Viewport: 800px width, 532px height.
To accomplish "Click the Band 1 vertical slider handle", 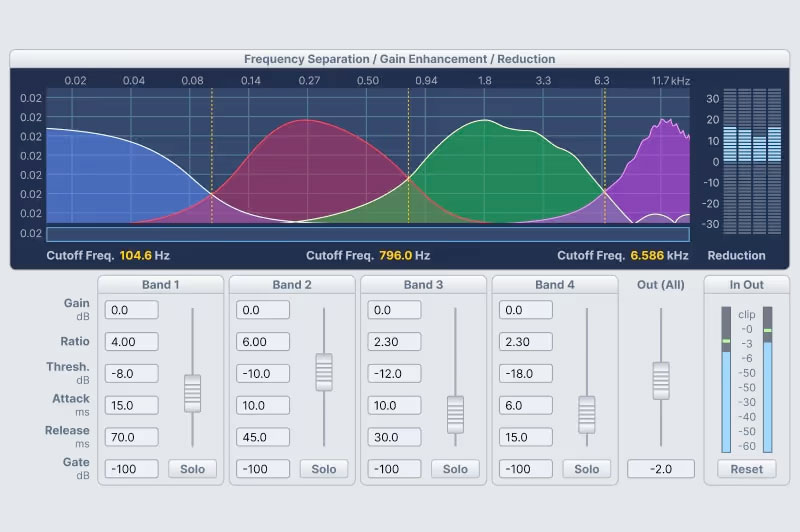I will pyautogui.click(x=192, y=393).
